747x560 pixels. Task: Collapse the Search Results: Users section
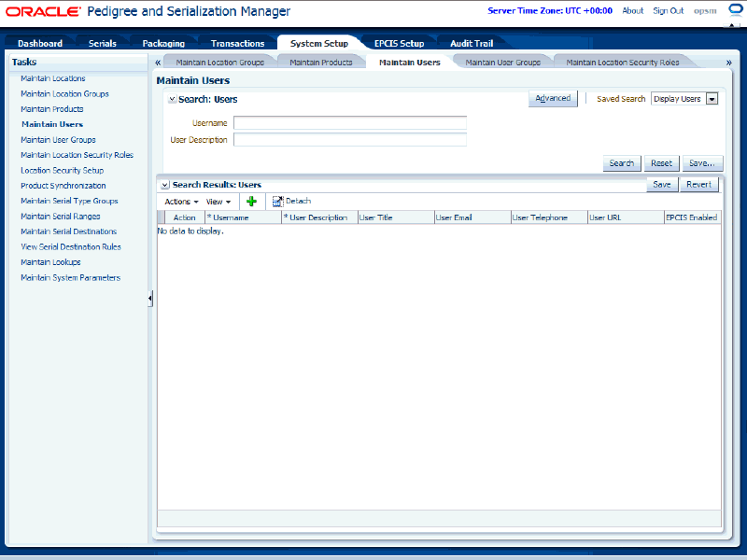165,185
